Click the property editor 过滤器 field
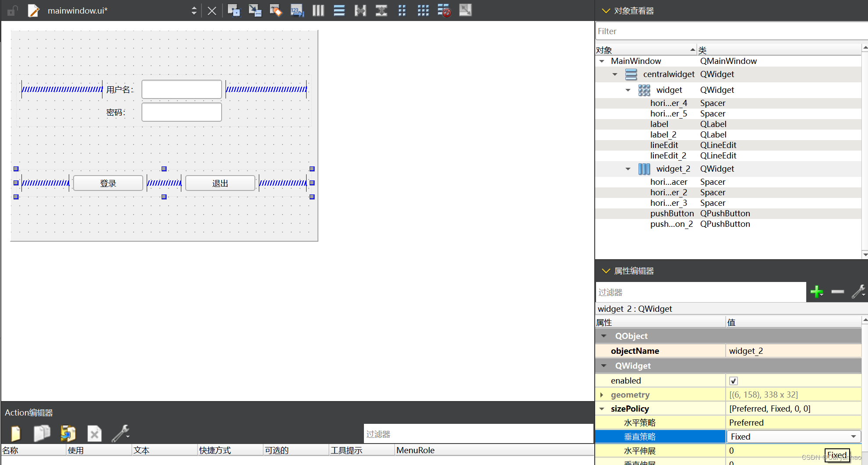Screen dimensions: 868x465 [x=701, y=292]
